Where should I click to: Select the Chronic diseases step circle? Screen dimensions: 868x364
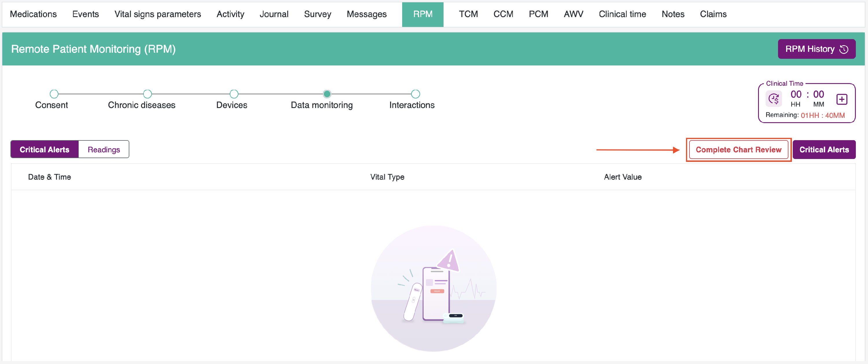(x=147, y=94)
